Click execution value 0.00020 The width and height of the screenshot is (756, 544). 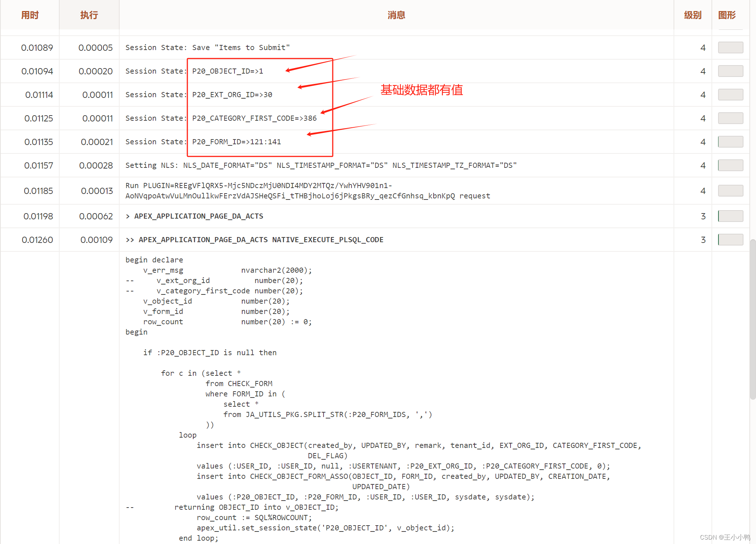pos(95,71)
